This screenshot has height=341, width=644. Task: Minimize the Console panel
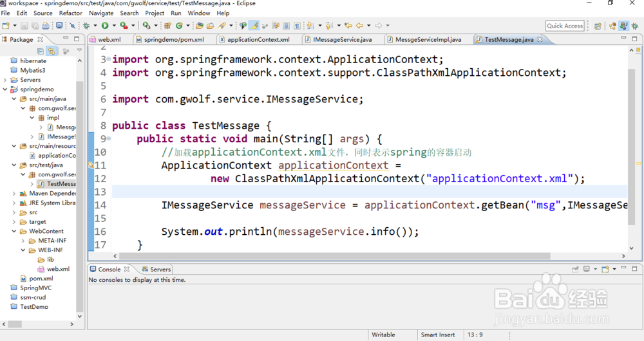pyautogui.click(x=624, y=268)
